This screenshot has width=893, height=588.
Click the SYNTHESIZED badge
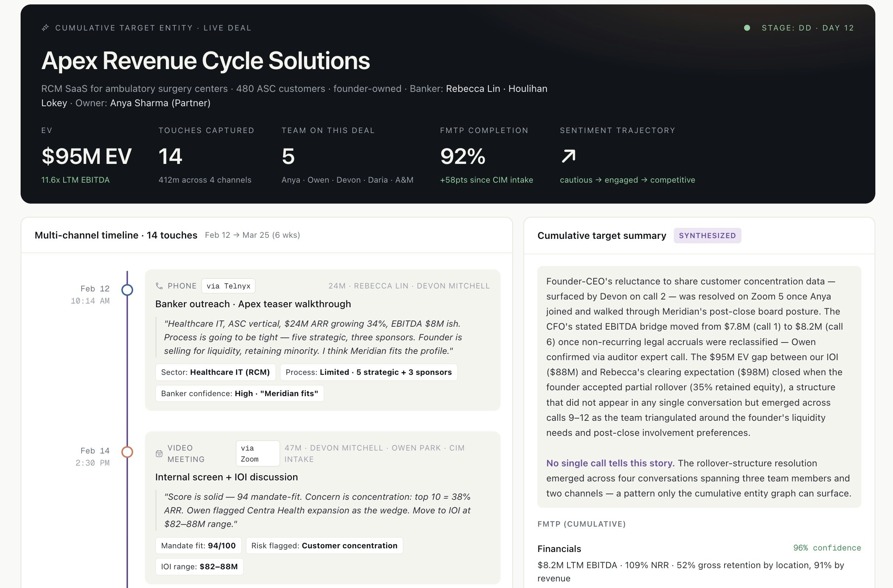point(707,236)
